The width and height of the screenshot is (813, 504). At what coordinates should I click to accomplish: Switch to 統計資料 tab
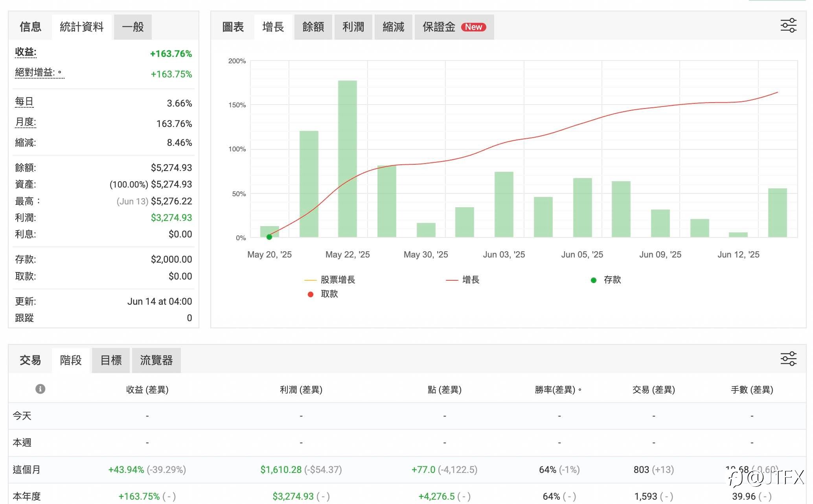coord(82,27)
